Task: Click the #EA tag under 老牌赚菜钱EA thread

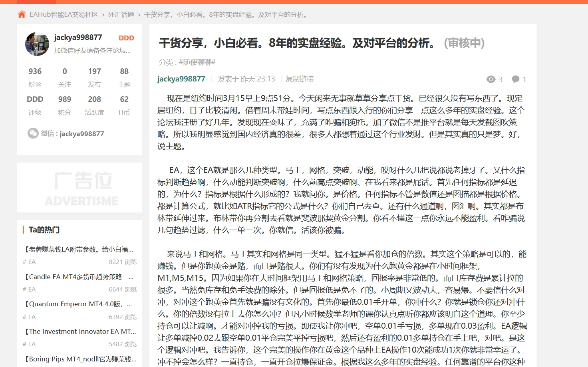Action: point(29,262)
